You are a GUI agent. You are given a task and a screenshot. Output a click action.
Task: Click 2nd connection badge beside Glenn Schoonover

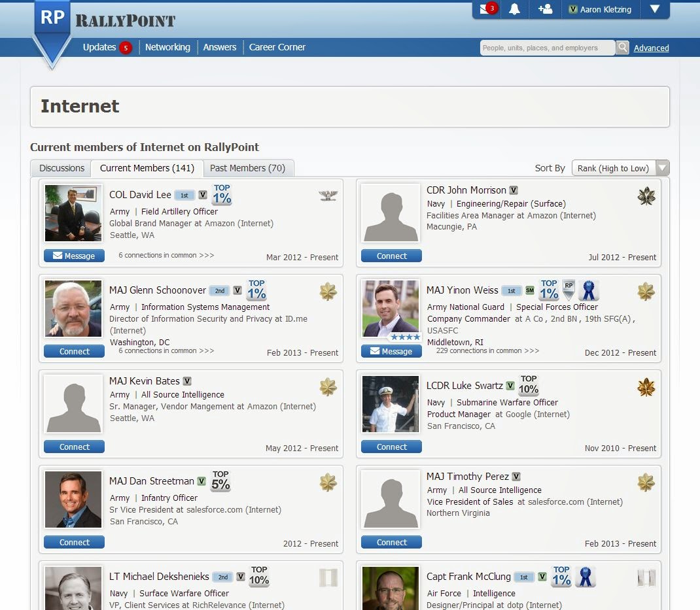tap(220, 291)
